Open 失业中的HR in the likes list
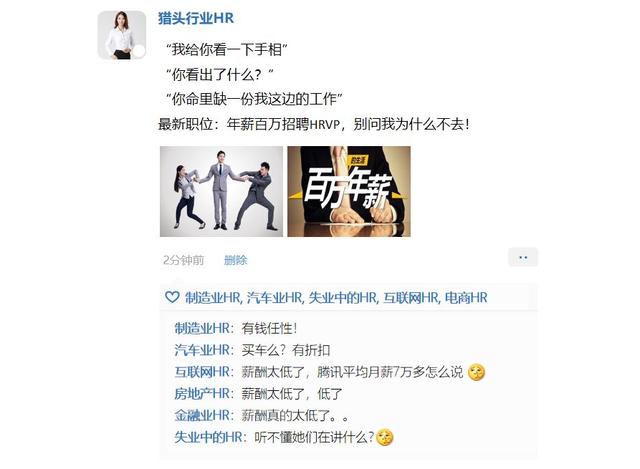640x469 pixels. pos(343,298)
